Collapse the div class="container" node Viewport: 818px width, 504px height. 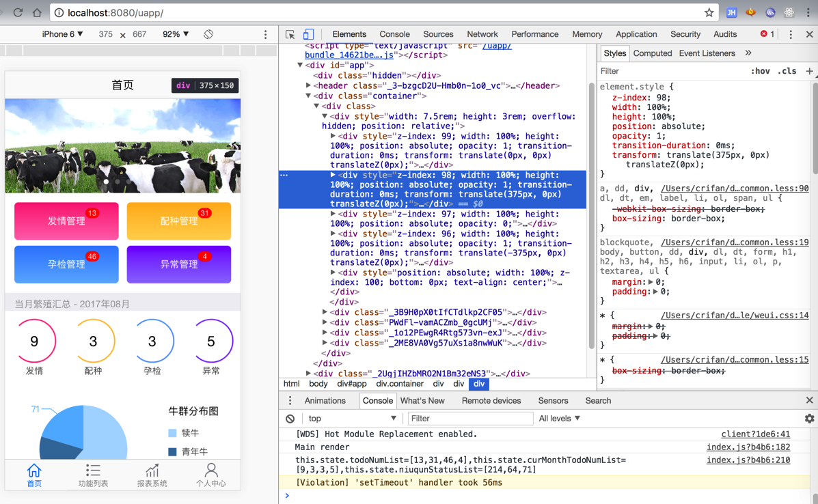pos(308,96)
